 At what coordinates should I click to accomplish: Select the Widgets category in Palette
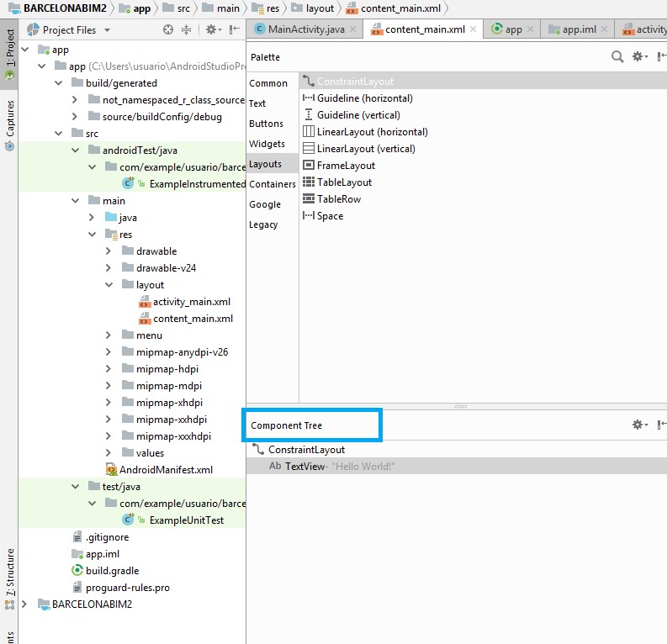point(267,144)
